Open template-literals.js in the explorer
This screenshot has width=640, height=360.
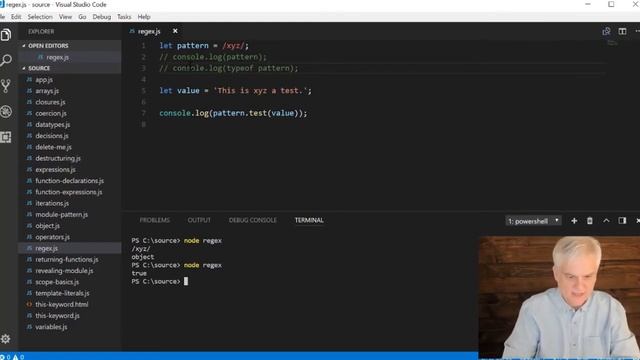coord(62,293)
